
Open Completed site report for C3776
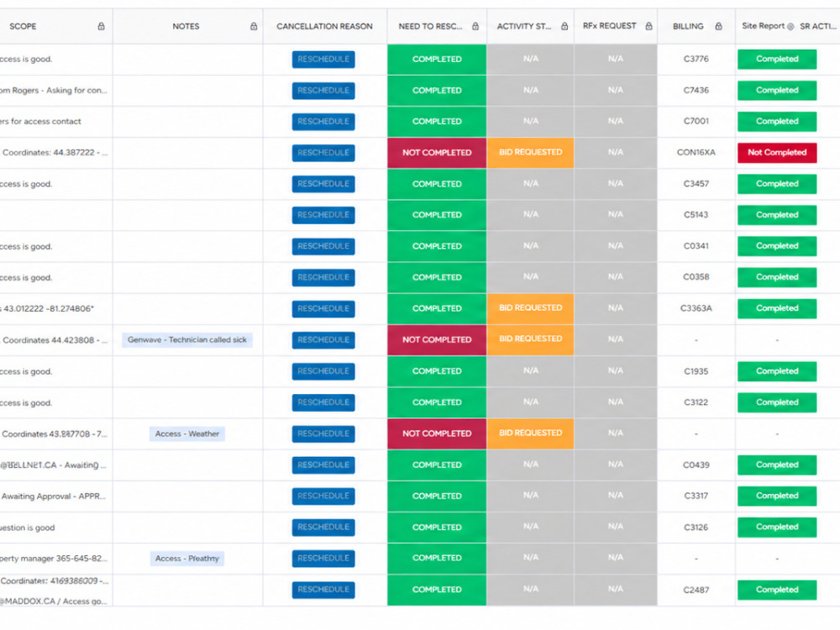777,59
